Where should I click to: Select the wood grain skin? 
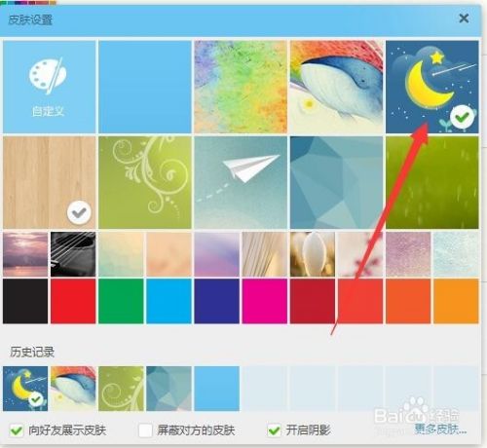click(50, 182)
